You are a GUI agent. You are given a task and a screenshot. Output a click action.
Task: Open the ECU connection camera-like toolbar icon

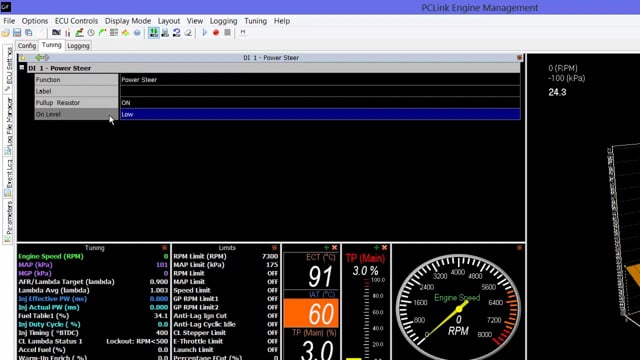pos(56,33)
